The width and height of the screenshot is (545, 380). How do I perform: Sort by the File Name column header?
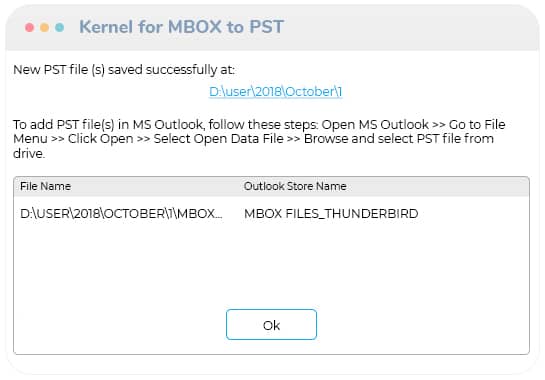pos(45,186)
